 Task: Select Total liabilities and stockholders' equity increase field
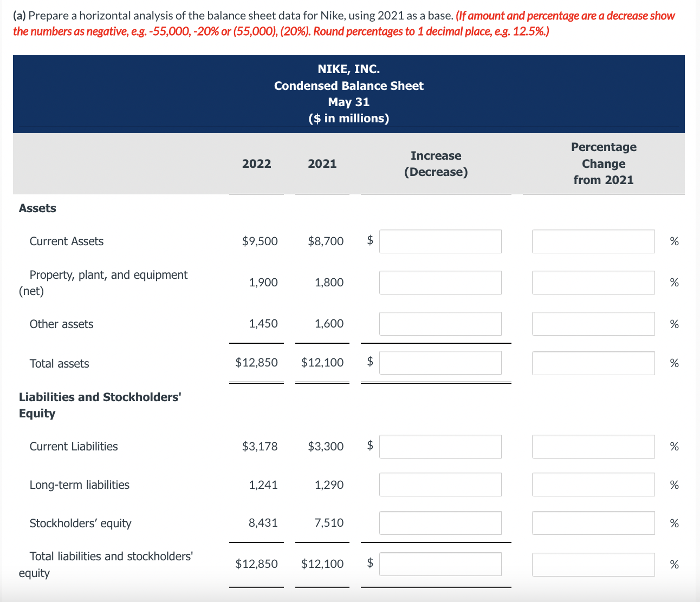click(440, 564)
